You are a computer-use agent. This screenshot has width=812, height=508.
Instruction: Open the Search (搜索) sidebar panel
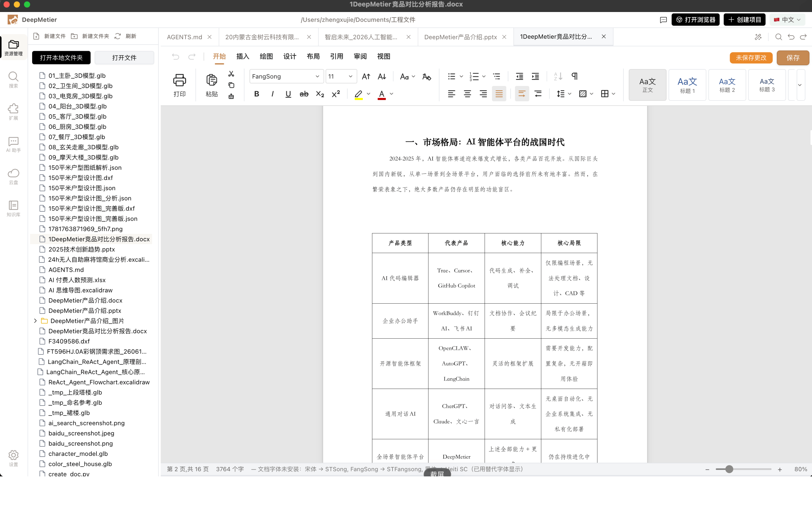pos(14,80)
